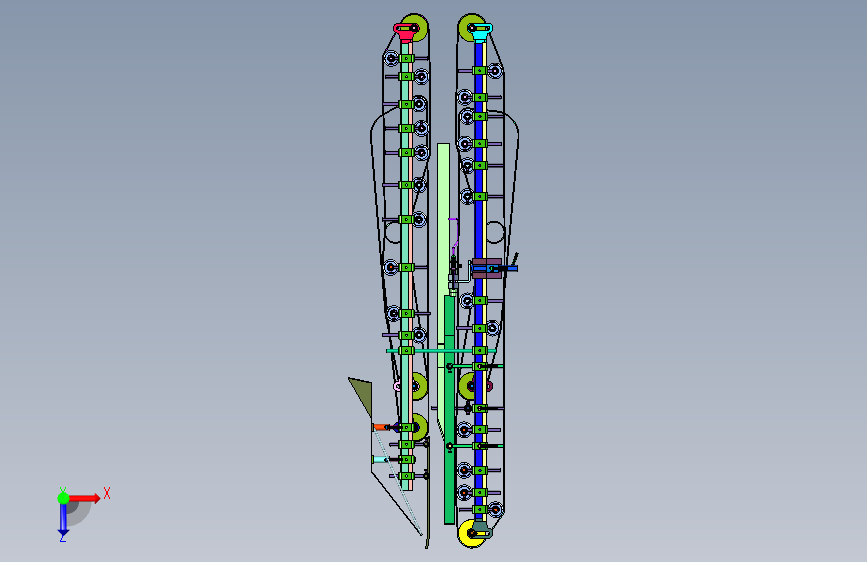Select the light blue cylinder at lower left
Viewport: 867px width, 562px height.
pos(380,459)
